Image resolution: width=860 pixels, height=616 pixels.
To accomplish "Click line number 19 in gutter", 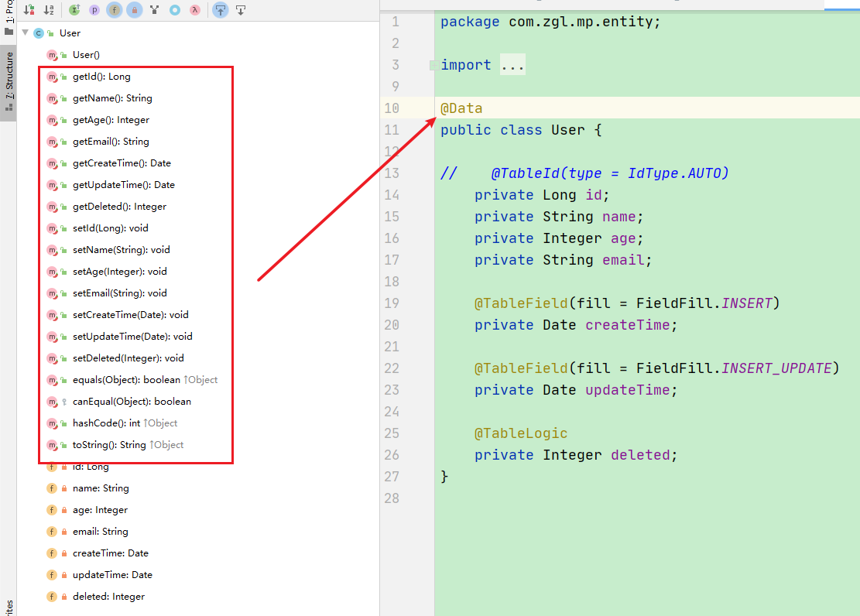I will pos(392,303).
